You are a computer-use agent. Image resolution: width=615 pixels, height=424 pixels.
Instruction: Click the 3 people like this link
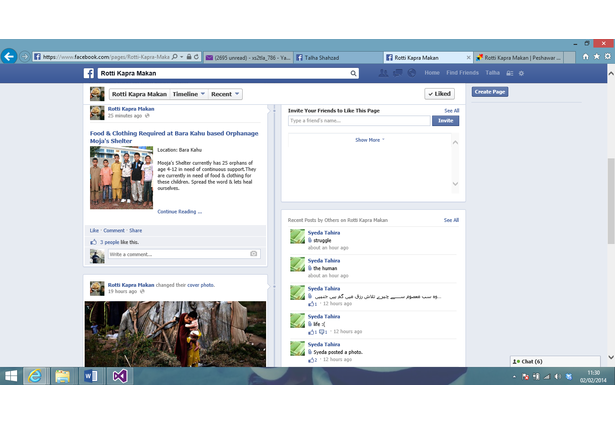(x=109, y=242)
